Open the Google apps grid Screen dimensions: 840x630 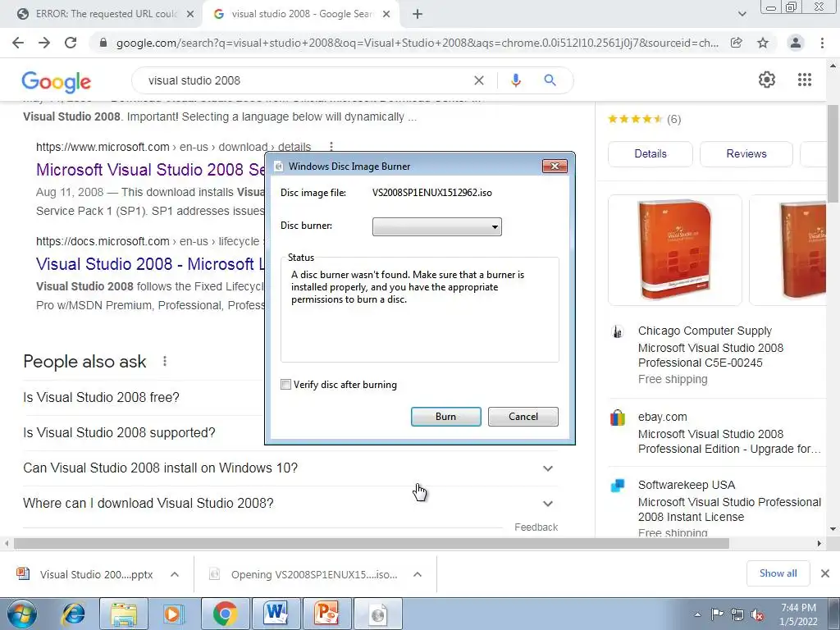click(804, 80)
